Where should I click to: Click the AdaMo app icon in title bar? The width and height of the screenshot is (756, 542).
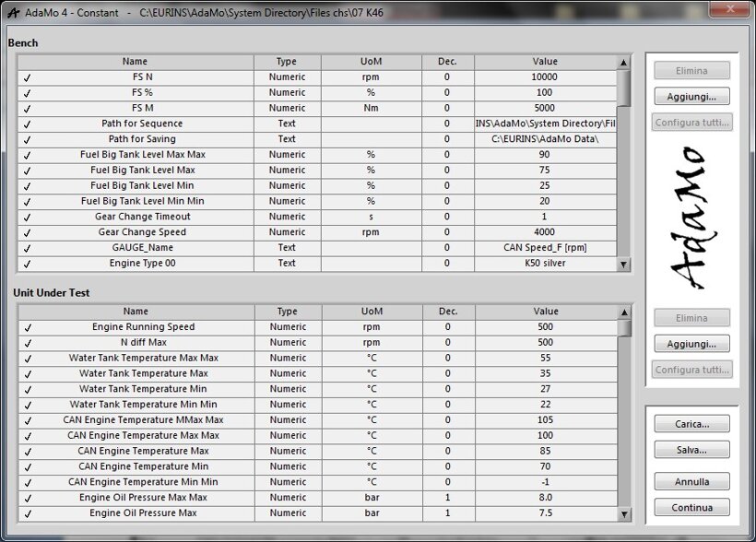tap(12, 14)
